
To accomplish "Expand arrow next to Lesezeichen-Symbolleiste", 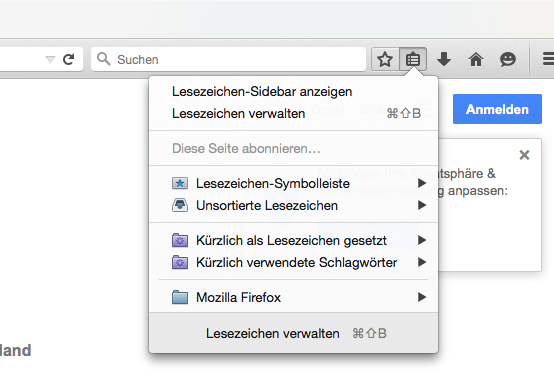I will [422, 183].
